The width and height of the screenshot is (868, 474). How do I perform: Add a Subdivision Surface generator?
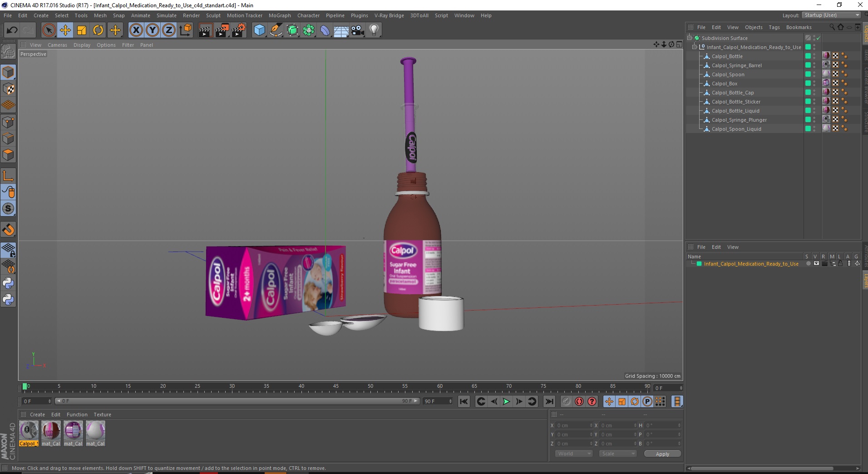pos(292,30)
